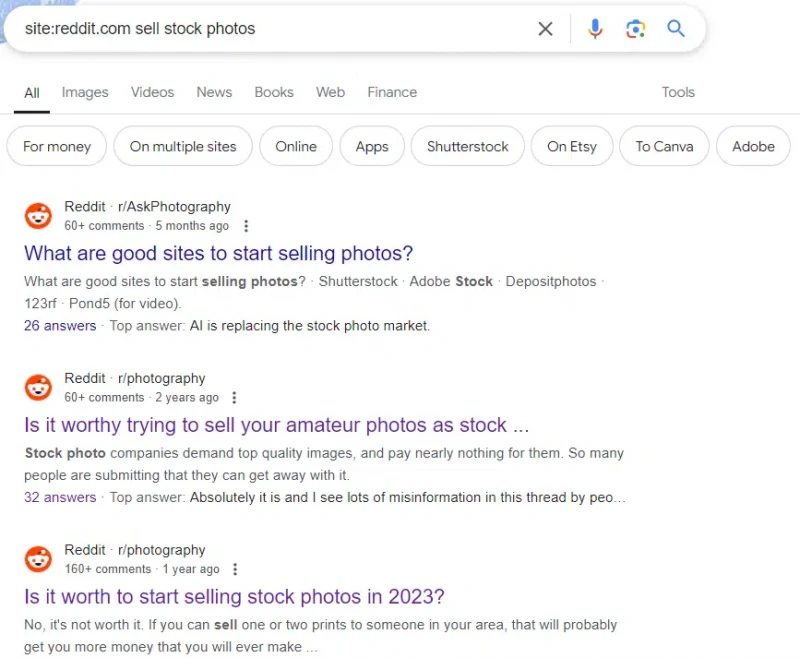Open the News tab
This screenshot has width=800, height=658.
click(x=214, y=92)
